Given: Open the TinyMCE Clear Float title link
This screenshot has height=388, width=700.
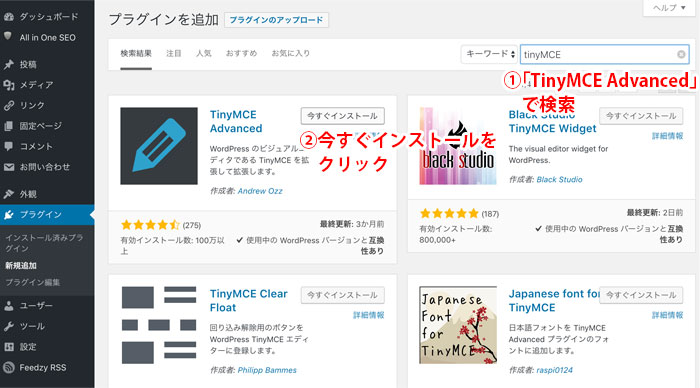Looking at the screenshot, I should pyautogui.click(x=249, y=300).
